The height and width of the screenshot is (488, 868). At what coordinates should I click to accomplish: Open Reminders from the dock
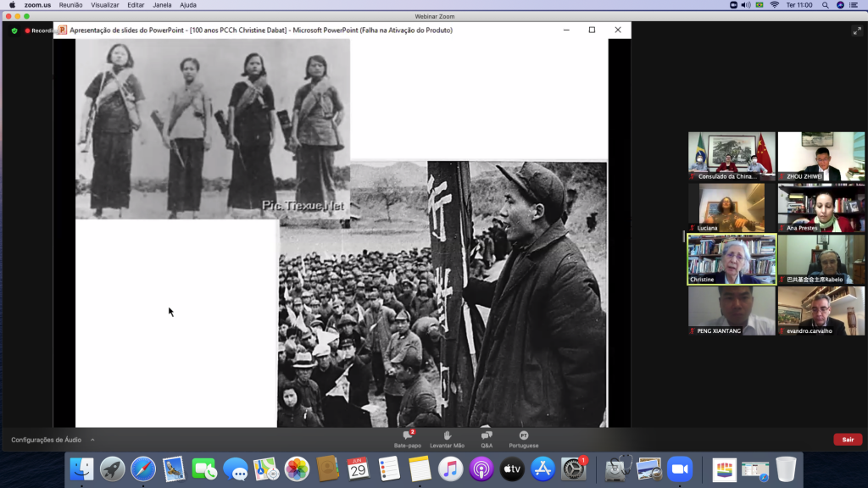[389, 469]
